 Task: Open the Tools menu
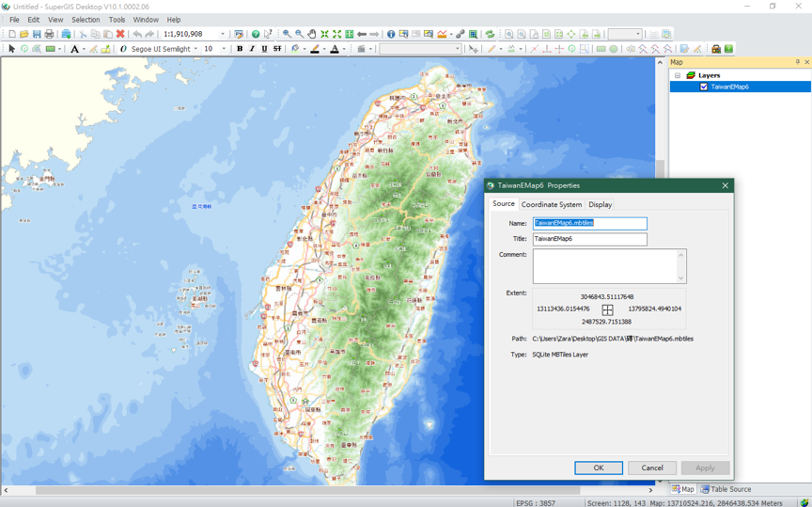117,20
